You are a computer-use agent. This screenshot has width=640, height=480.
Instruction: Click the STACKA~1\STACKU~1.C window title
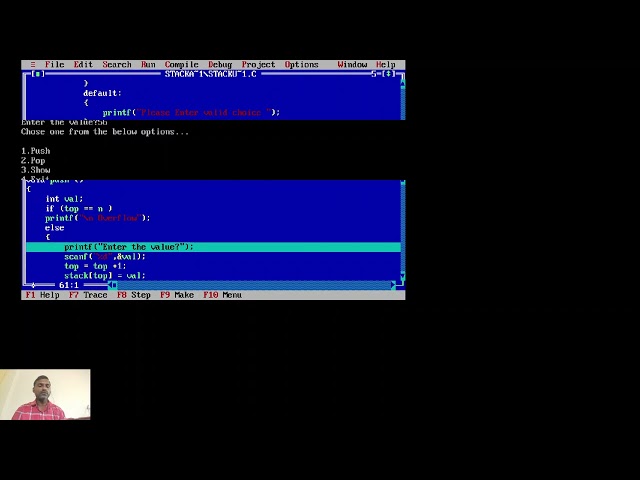click(211, 74)
